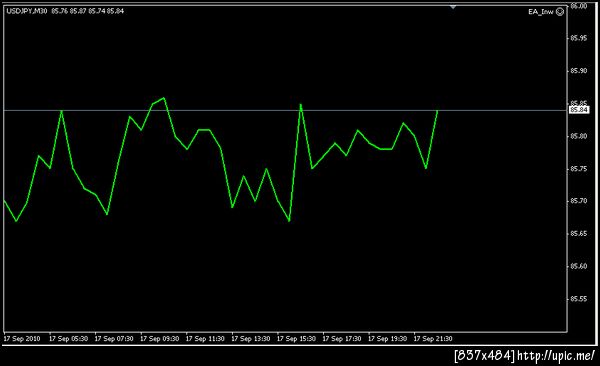
Task: Click the EA_Inw expert advisor label
Action: [x=541, y=12]
